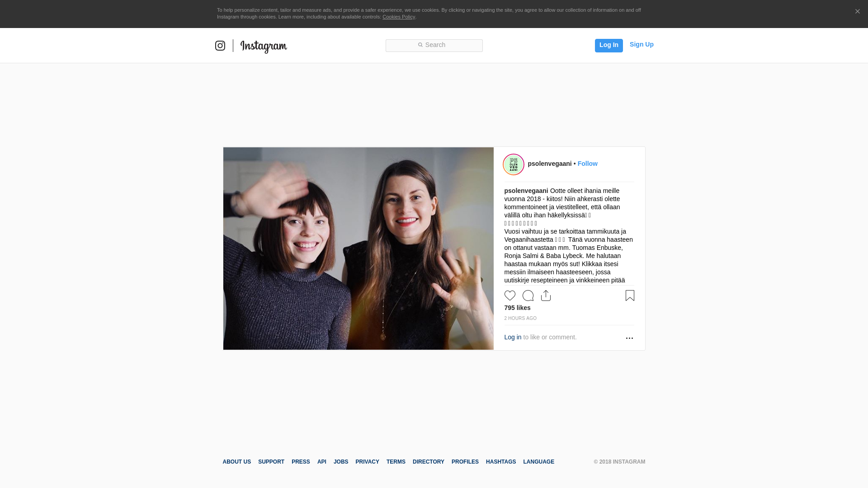Click the Instagram camera glyph icon
Viewport: 868px width, 488px height.
click(x=220, y=46)
